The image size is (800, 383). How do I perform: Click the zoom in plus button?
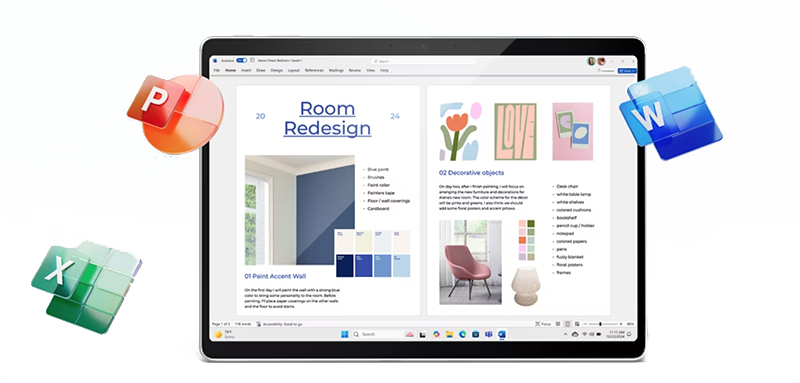(x=621, y=324)
